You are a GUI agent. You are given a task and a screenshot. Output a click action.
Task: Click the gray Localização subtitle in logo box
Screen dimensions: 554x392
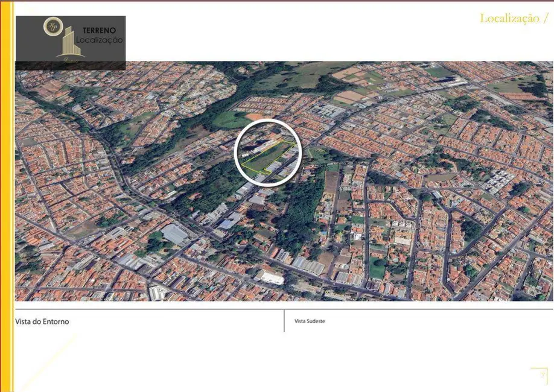(x=100, y=40)
